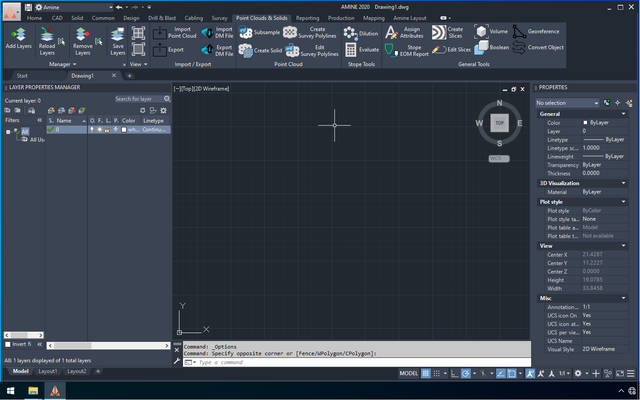Click Create Survey Polylines tool
The image size is (640, 400).
pyautogui.click(x=310, y=33)
